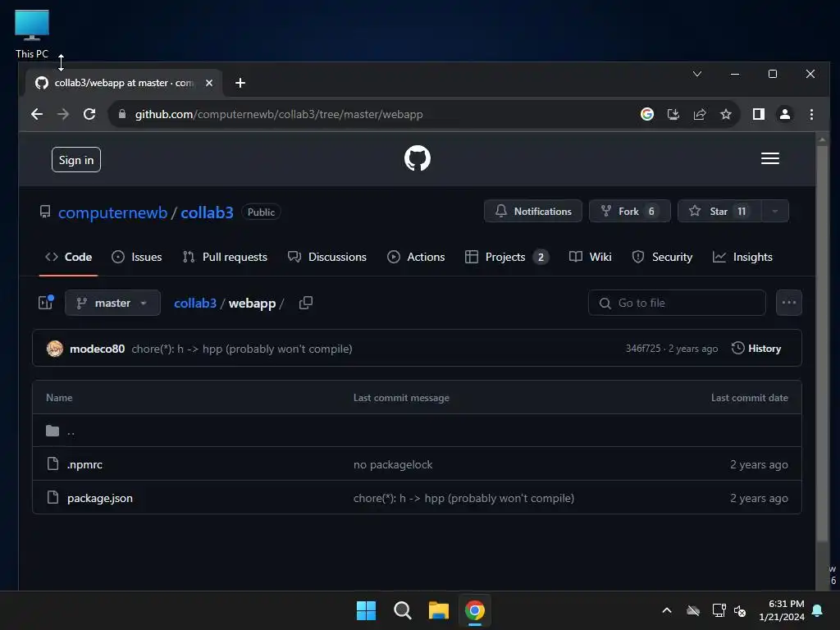The image size is (840, 630).
Task: Open the 'no packagelock' commit message
Action: click(393, 464)
